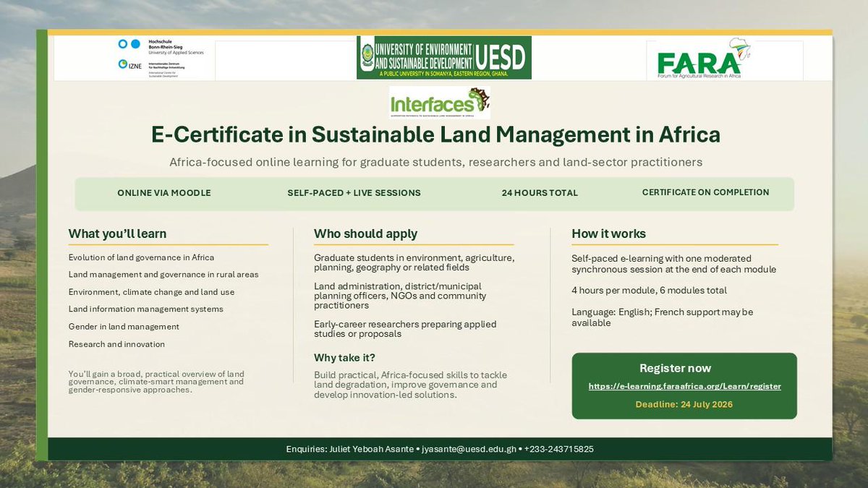Click 'Evolution of land governance in Africa'
868x488 pixels.
(141, 257)
